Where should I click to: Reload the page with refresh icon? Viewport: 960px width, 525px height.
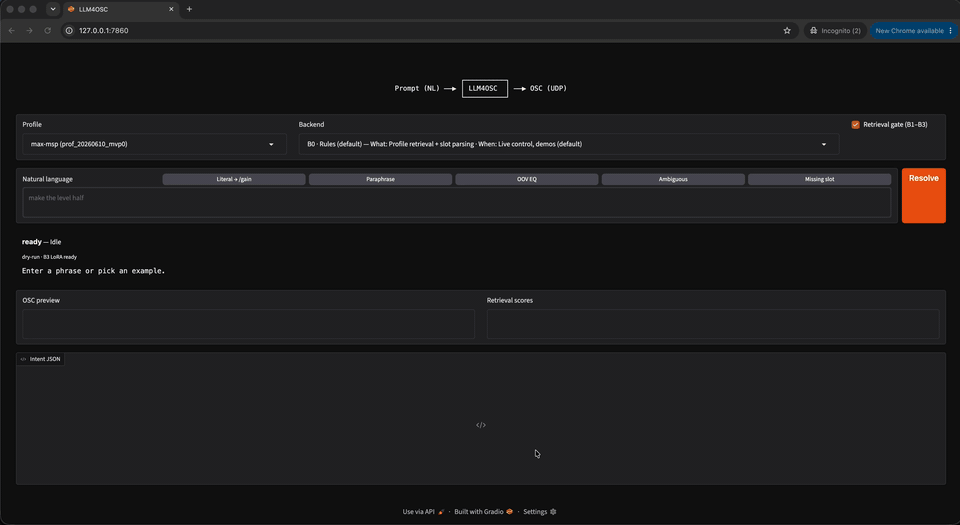pyautogui.click(x=47, y=31)
